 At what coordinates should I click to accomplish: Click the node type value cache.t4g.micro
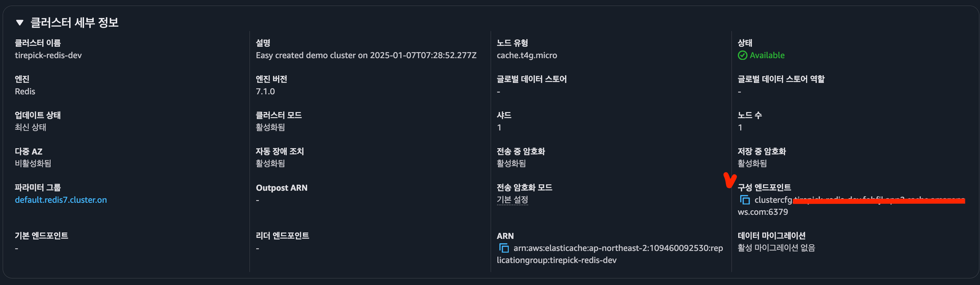(527, 55)
